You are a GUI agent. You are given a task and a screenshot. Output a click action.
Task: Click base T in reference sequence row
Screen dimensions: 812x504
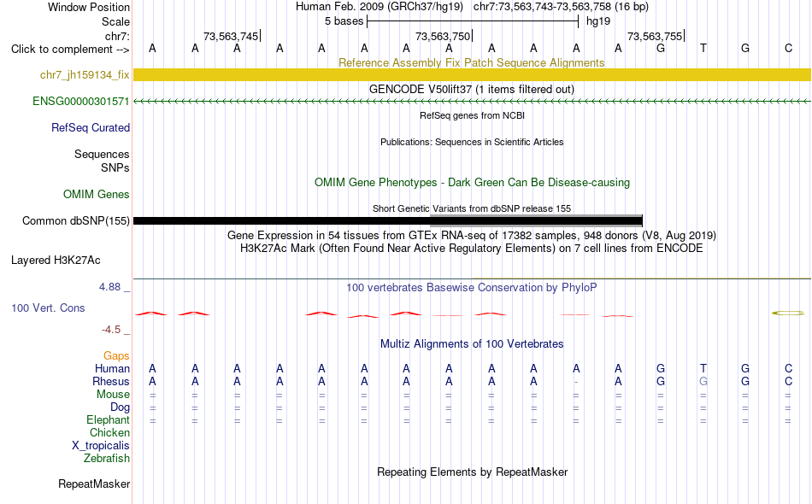click(703, 49)
